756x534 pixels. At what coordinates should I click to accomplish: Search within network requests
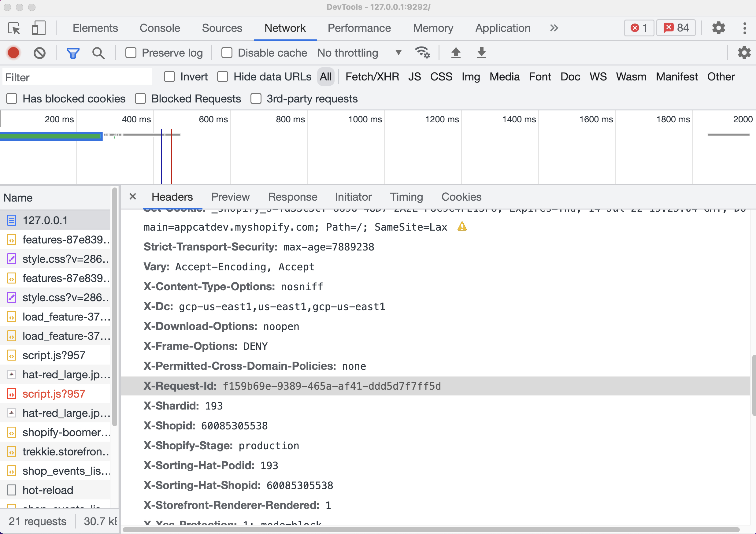pyautogui.click(x=98, y=53)
